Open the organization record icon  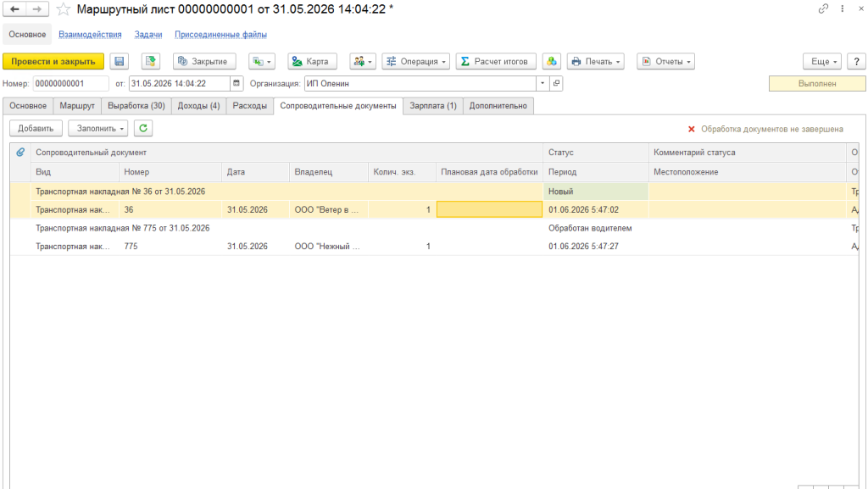(556, 84)
